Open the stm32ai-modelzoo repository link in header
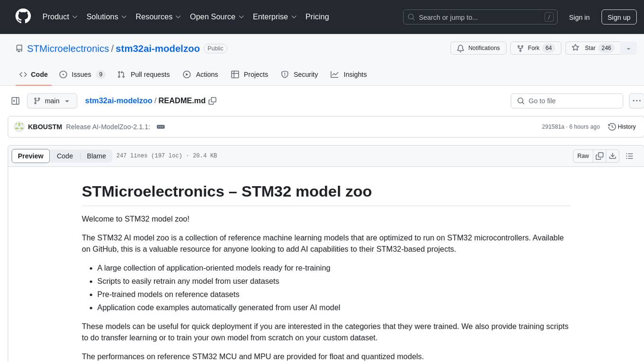Image resolution: width=644 pixels, height=362 pixels. click(x=158, y=48)
